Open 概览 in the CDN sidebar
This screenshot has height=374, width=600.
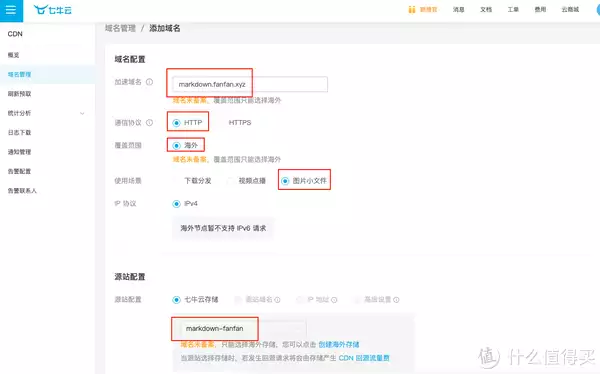coord(14,55)
